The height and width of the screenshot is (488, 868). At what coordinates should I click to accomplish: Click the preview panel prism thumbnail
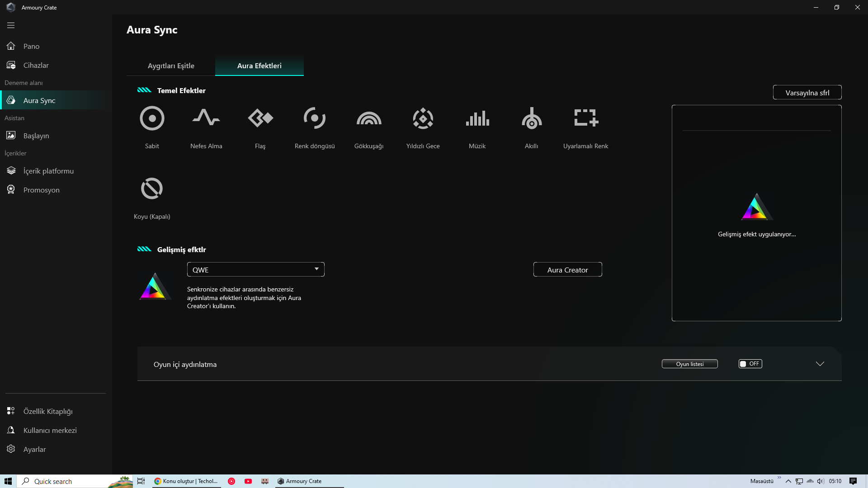(x=756, y=207)
